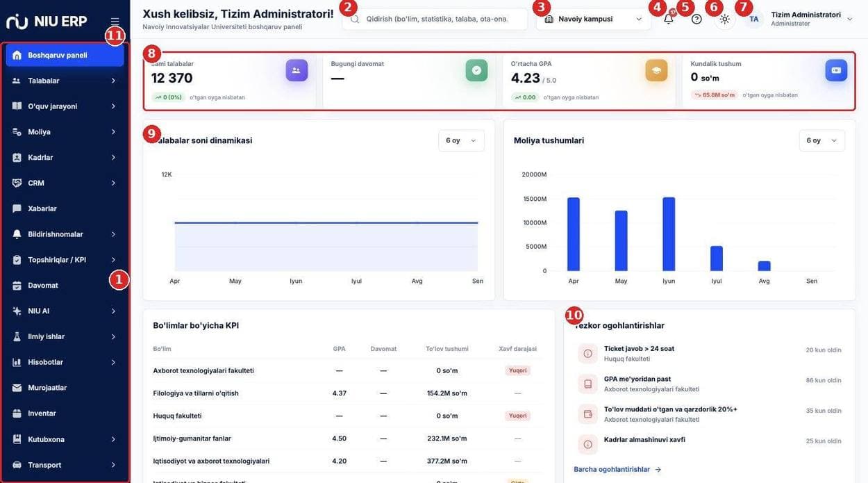Open the 6 oy dropdown for Moliya tushumlari
The height and width of the screenshot is (483, 868).
coord(822,140)
